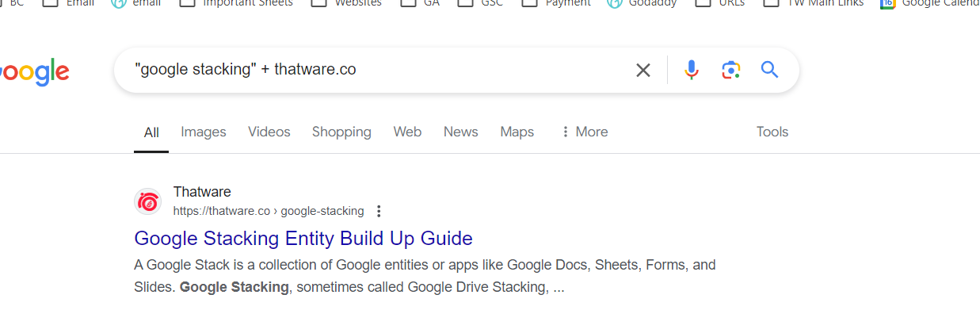Open Google Stacking Entity Build Up Guide
Image resolution: width=980 pixels, height=314 pixels.
pos(303,238)
